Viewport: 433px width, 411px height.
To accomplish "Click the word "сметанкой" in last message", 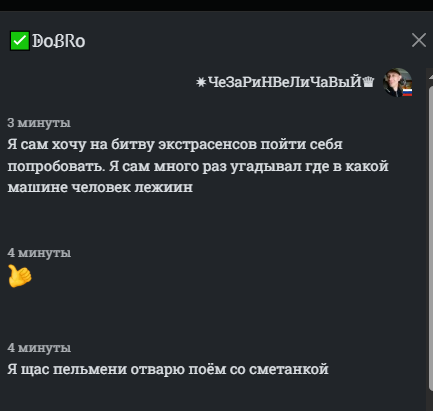I will (289, 369).
